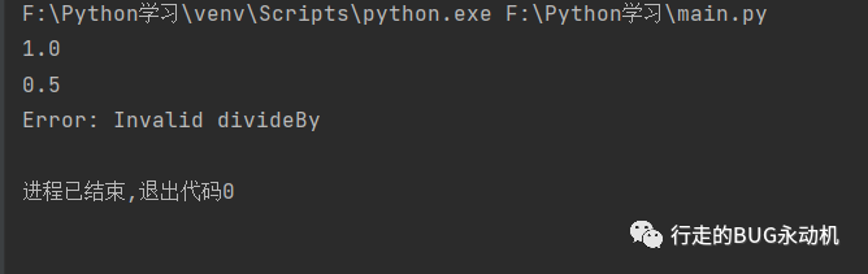Click the exit code 0 at line end

[228, 192]
